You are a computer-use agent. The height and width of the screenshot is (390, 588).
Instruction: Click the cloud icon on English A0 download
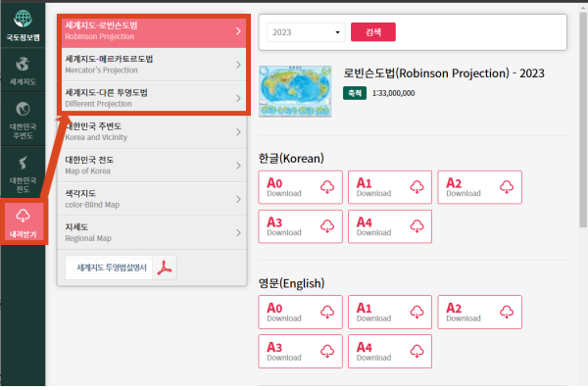tap(327, 312)
